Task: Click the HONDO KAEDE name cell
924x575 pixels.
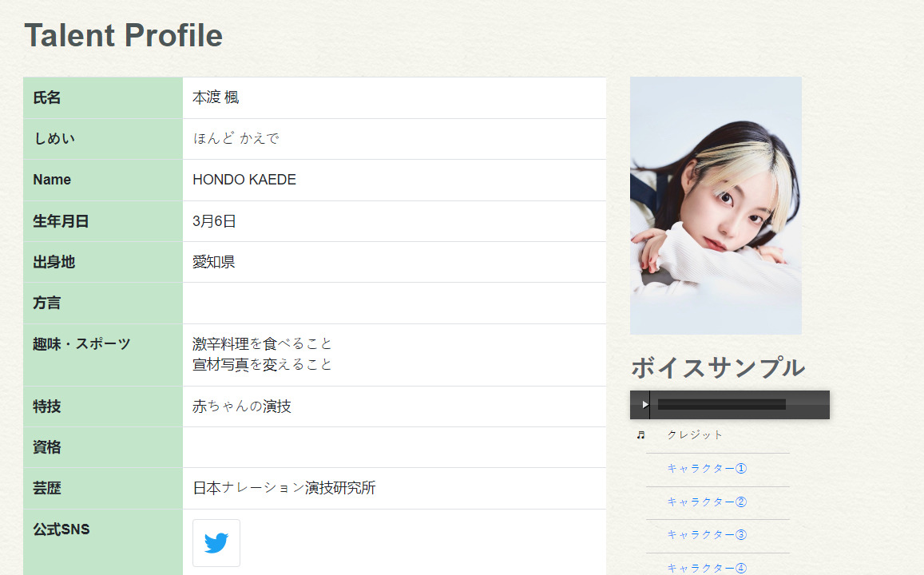Action: (244, 180)
